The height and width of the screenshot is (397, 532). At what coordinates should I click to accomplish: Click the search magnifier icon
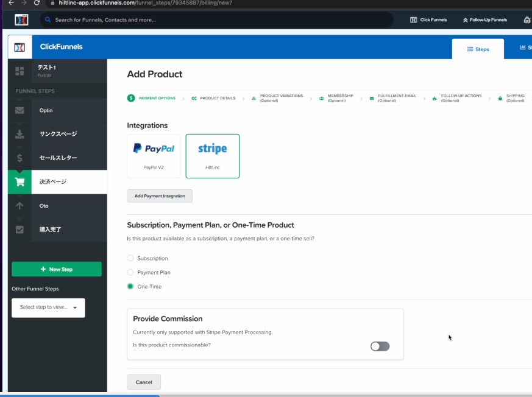(48, 19)
